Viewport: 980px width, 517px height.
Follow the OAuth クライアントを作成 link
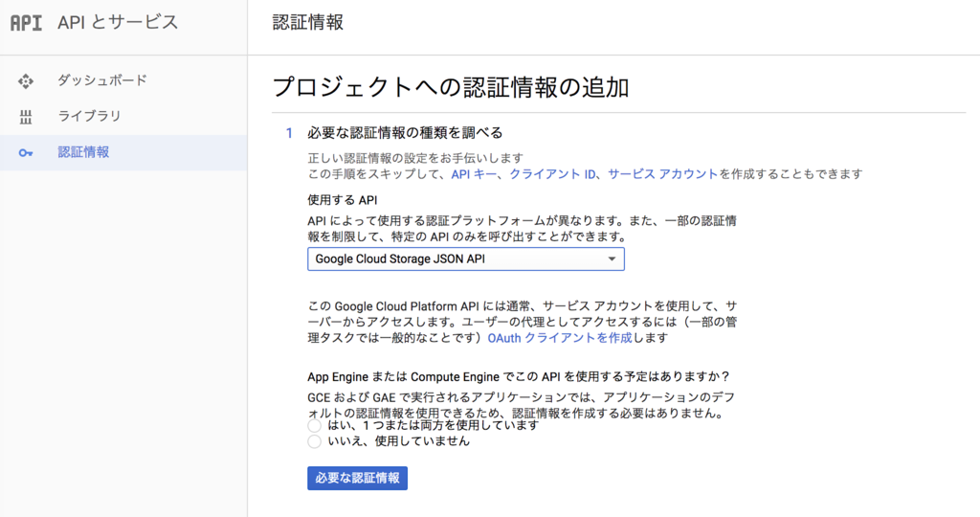(x=560, y=338)
